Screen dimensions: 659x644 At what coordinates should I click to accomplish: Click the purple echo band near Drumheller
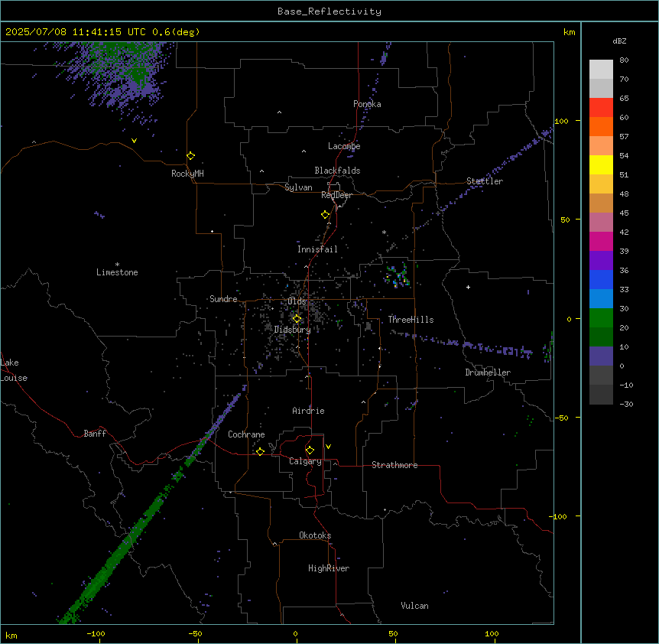pos(483,346)
